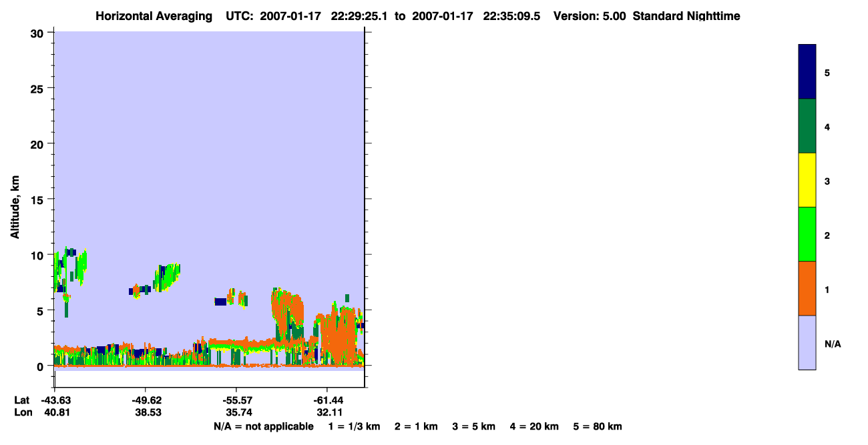Click the '5 = 80 km' legend entry
This screenshot has width=868, height=445.
pos(598,426)
